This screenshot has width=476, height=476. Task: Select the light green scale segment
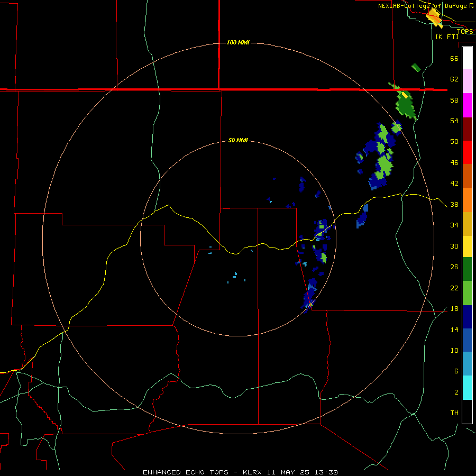pyautogui.click(x=467, y=293)
